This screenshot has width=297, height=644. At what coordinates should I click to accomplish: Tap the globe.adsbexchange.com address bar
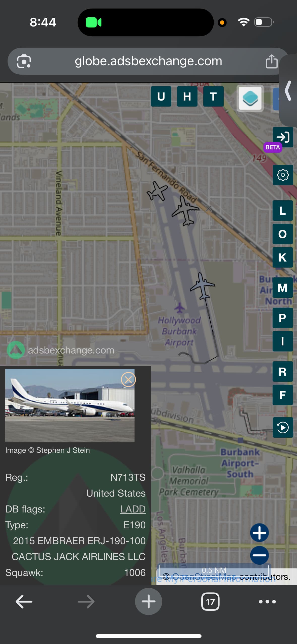click(148, 61)
